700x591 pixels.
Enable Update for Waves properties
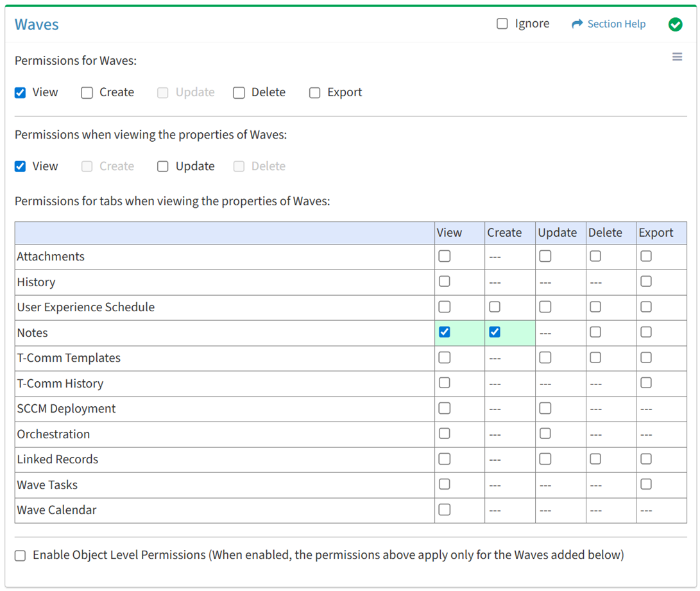(x=163, y=166)
